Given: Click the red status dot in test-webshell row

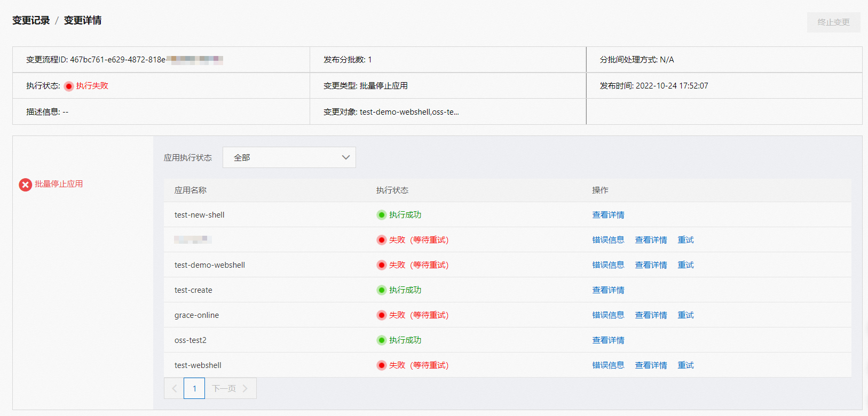Looking at the screenshot, I should 381,365.
